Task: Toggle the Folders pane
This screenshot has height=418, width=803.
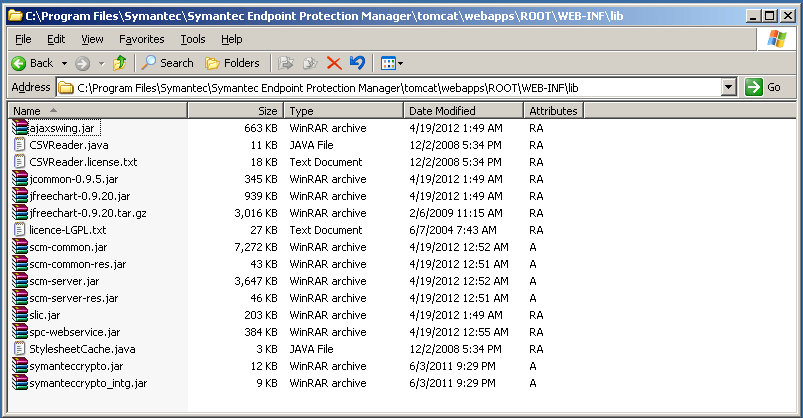Action: coord(232,63)
